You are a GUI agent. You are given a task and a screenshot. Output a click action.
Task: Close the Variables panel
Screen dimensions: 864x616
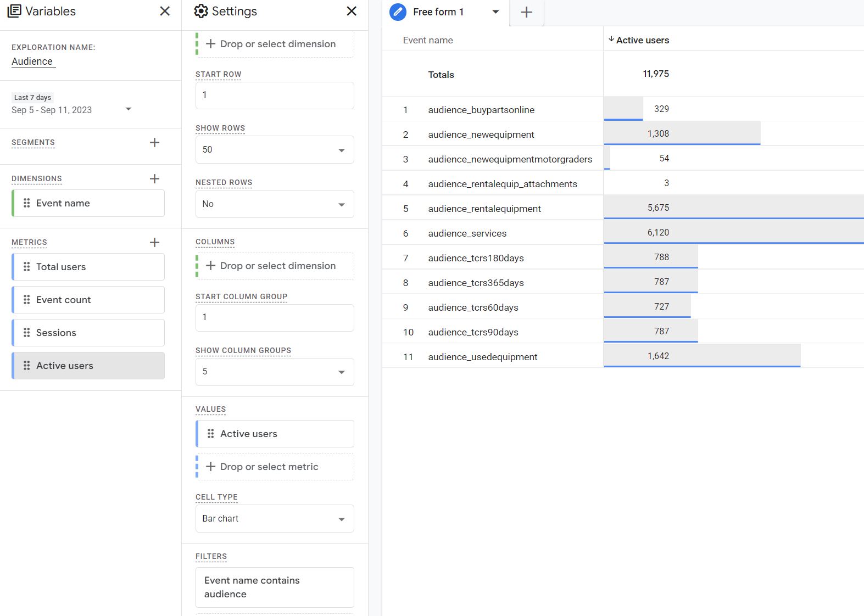[165, 12]
